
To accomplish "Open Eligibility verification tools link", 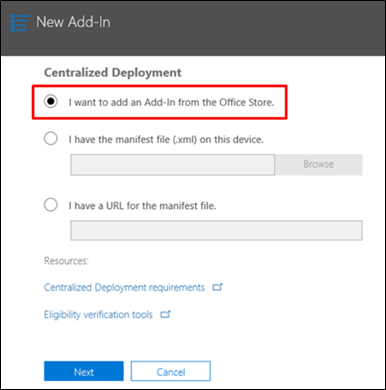I will tap(98, 314).
